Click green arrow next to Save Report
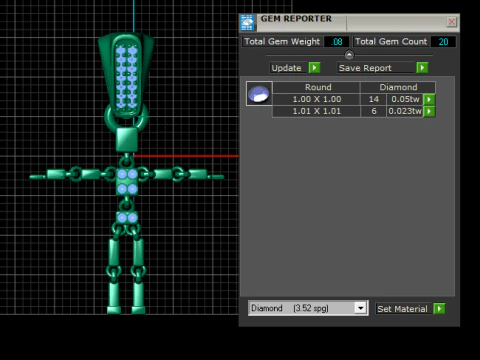 [x=422, y=68]
